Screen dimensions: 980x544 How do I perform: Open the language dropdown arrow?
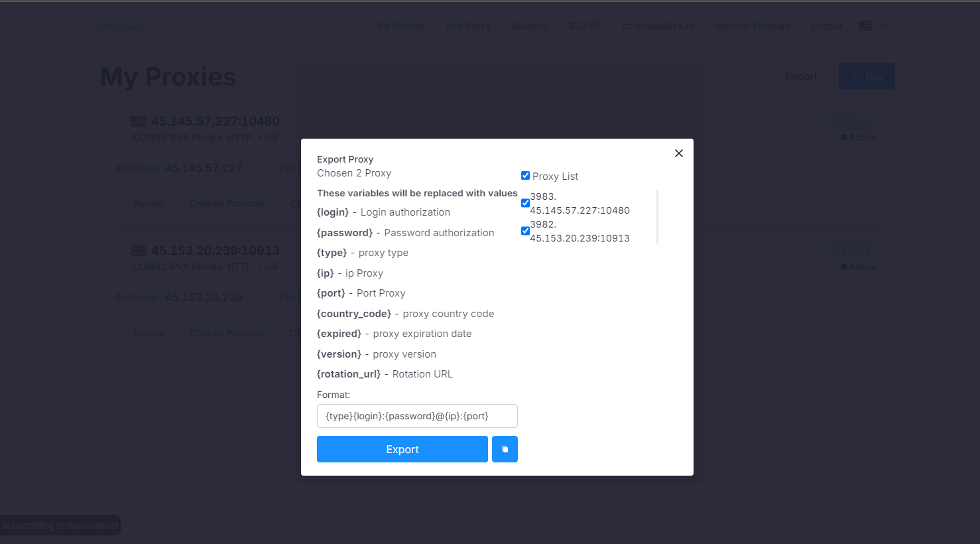[x=883, y=27]
